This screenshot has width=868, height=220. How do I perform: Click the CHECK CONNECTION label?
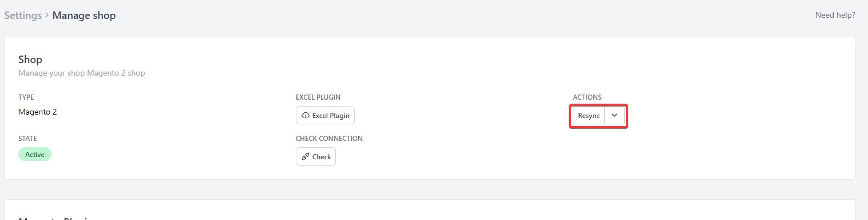tap(329, 139)
